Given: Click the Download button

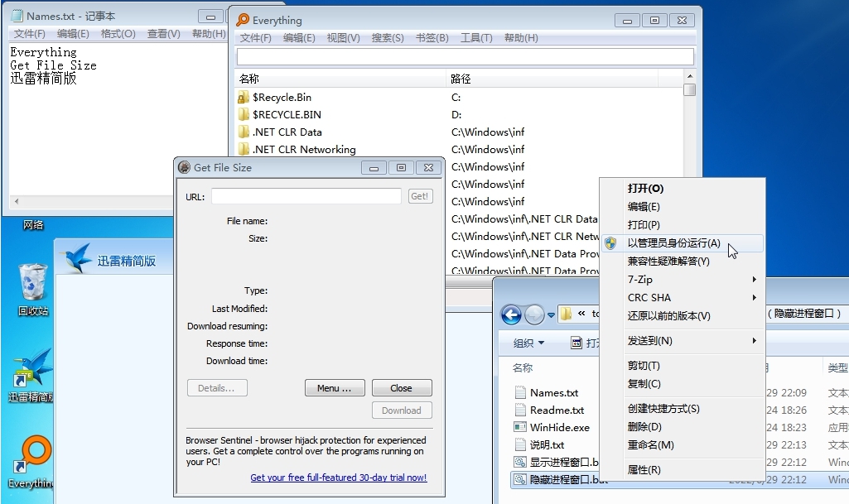Looking at the screenshot, I should tap(402, 410).
